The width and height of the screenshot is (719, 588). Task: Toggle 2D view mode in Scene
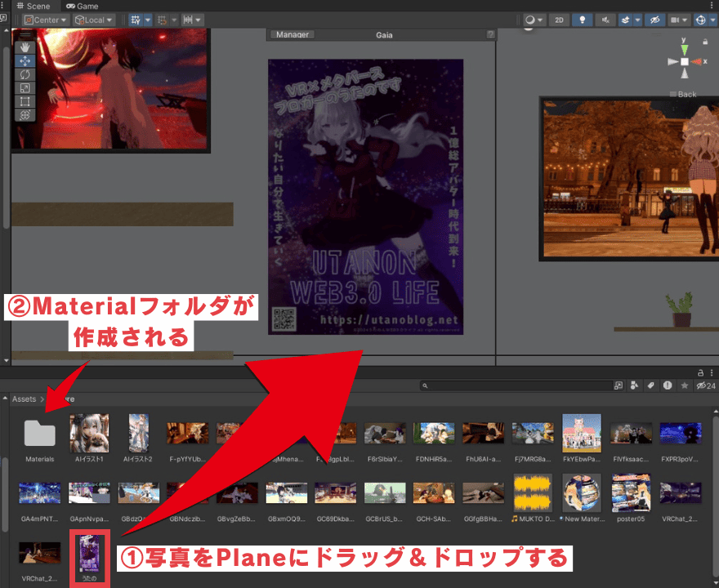pos(559,20)
